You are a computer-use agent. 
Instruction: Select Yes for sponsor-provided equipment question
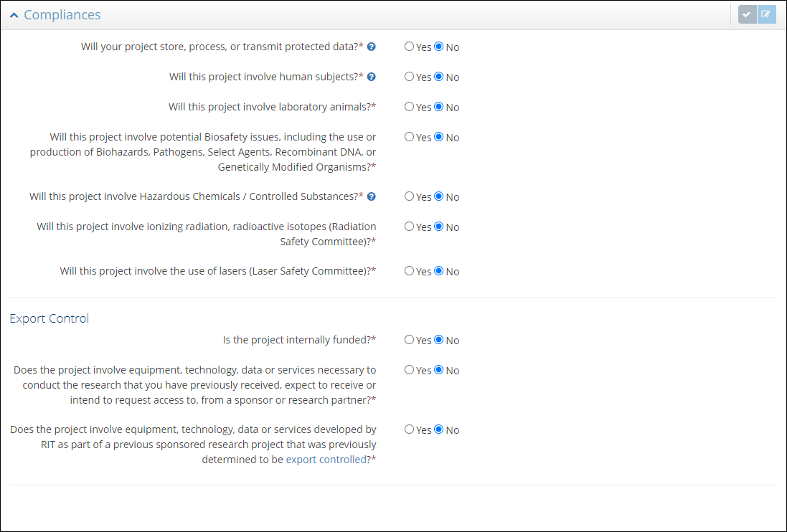coord(409,370)
